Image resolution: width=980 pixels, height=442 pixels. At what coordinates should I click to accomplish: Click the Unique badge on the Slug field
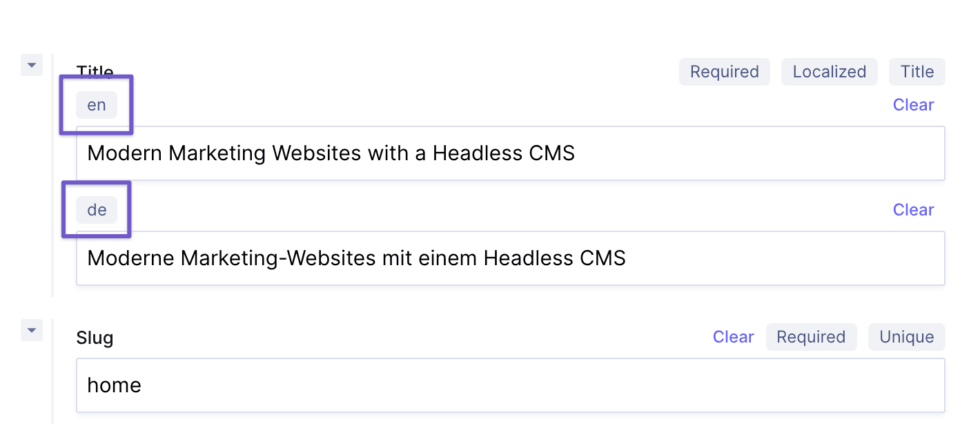(x=906, y=336)
